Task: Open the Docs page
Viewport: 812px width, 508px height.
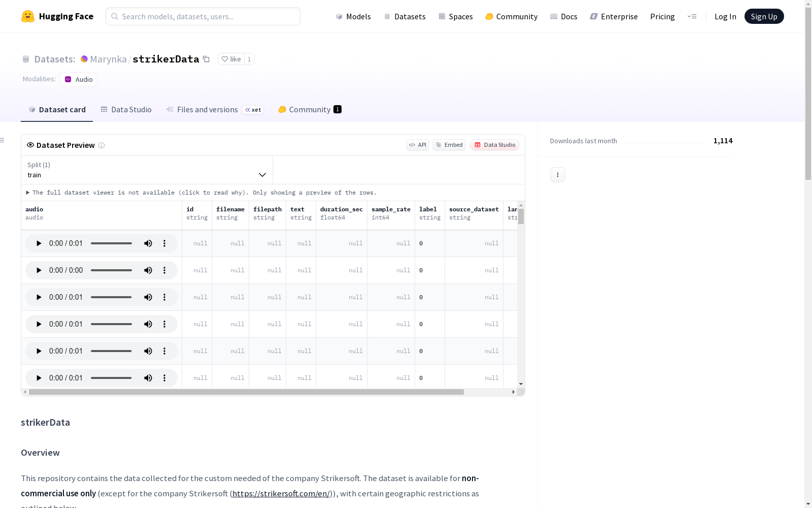Action: 564,16
